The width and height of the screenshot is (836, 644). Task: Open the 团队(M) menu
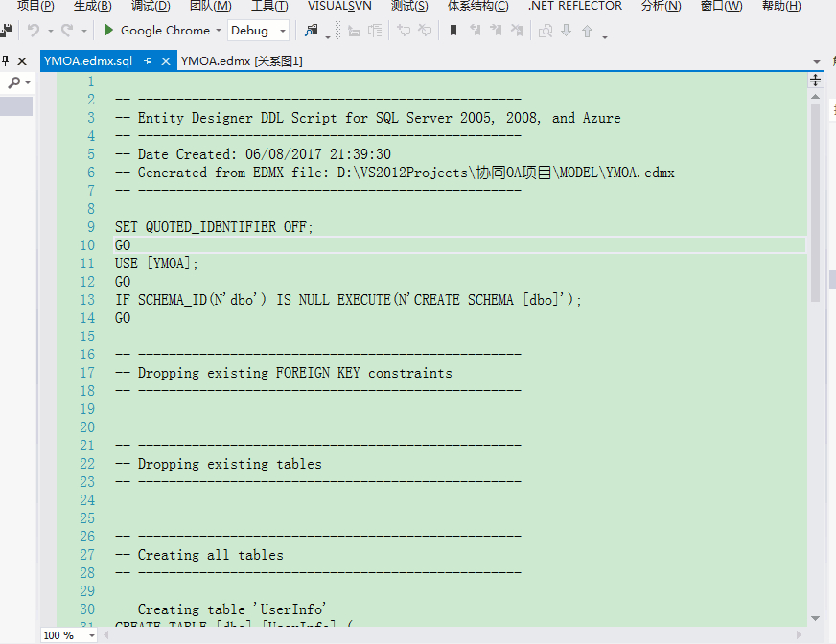click(x=211, y=6)
